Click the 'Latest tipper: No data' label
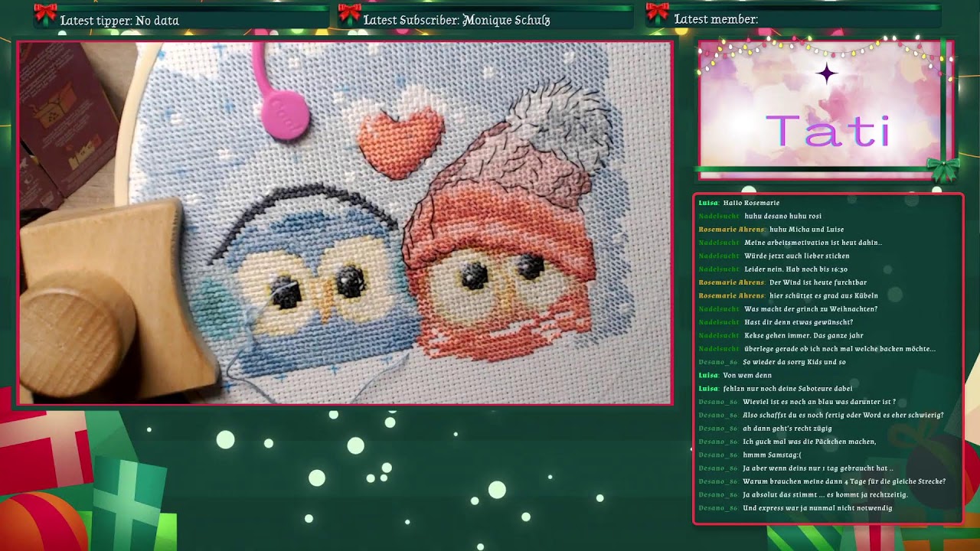 (x=119, y=21)
